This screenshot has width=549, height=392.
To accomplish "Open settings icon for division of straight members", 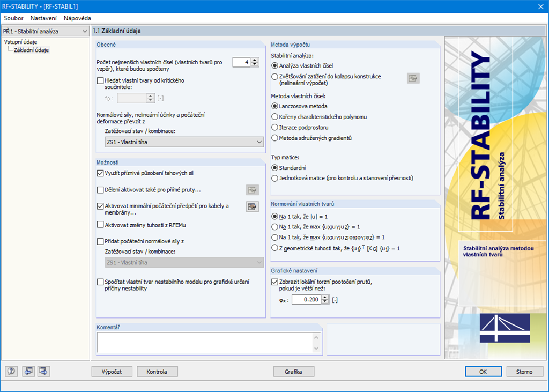I will point(252,190).
